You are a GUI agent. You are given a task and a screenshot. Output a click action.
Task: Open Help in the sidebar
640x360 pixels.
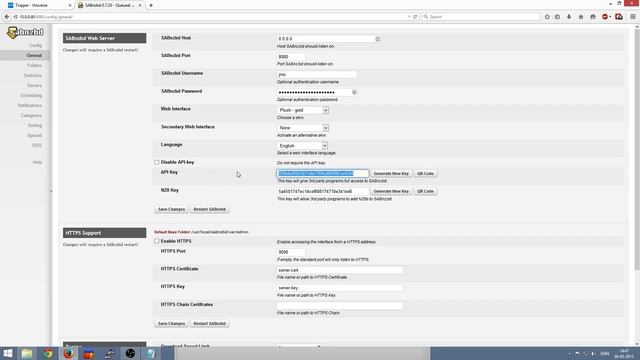pyautogui.click(x=37, y=162)
